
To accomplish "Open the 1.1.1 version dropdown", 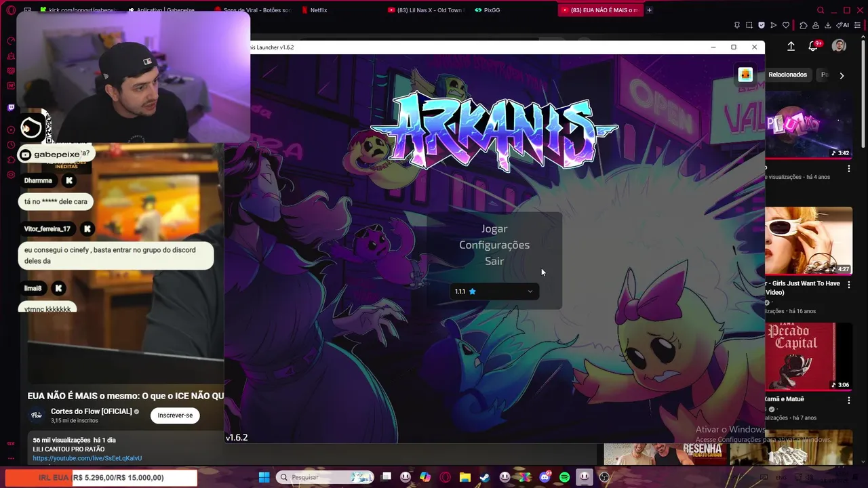I will [x=494, y=291].
